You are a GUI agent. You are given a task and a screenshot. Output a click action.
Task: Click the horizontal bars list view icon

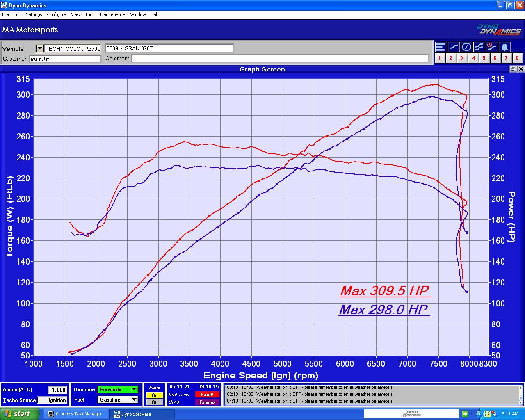click(x=441, y=47)
